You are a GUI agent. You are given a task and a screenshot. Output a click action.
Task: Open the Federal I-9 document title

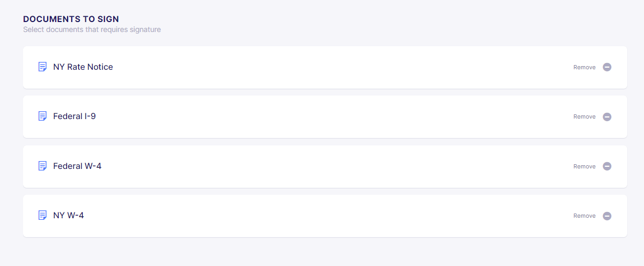[x=74, y=116]
